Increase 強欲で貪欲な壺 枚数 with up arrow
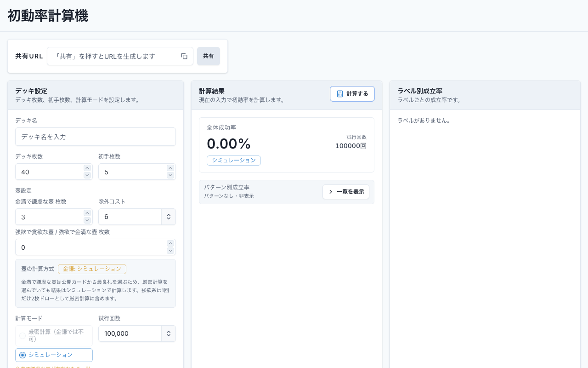588x368 pixels. [x=170, y=243]
